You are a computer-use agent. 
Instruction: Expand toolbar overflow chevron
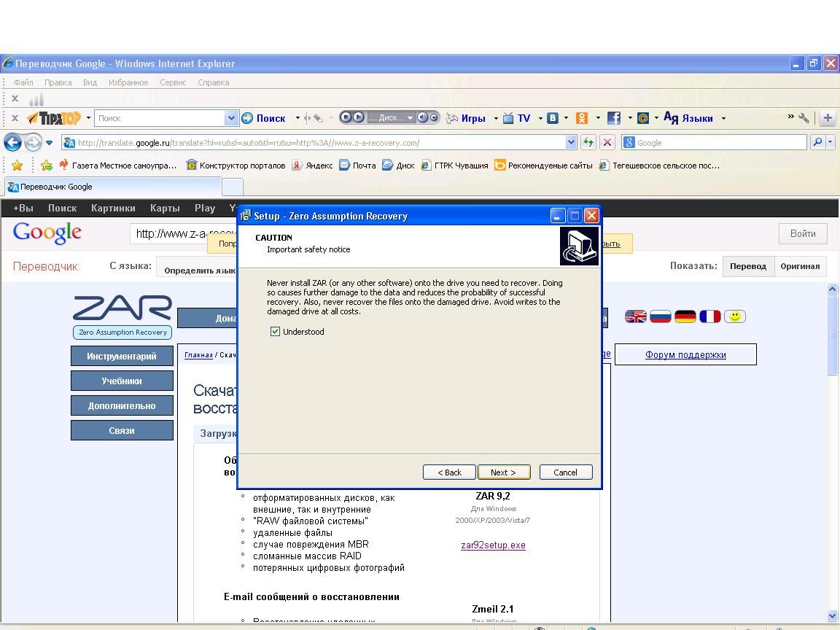[790, 116]
